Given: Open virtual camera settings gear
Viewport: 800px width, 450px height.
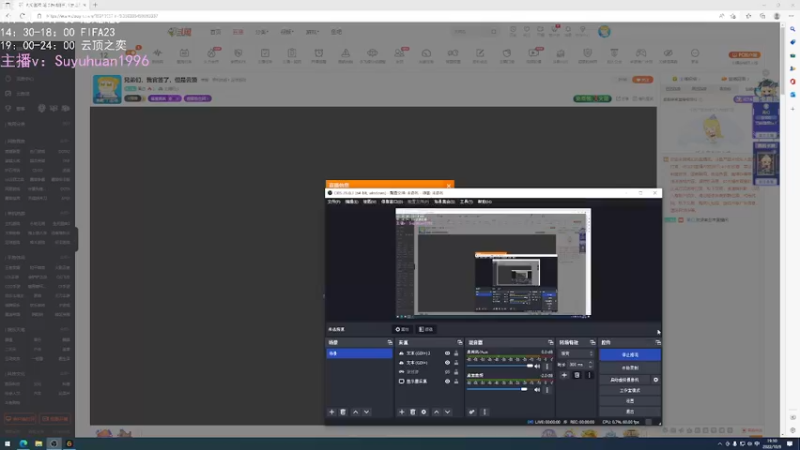Looking at the screenshot, I should tap(656, 380).
